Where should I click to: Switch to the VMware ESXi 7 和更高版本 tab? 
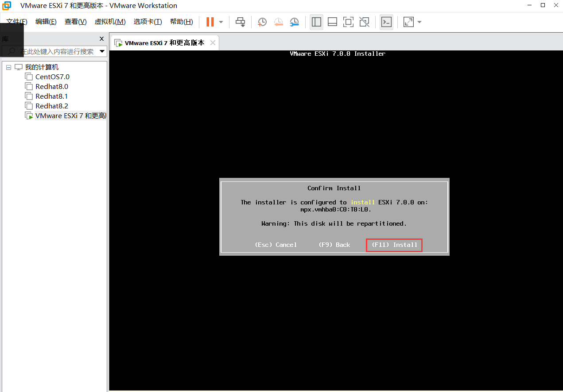(164, 43)
